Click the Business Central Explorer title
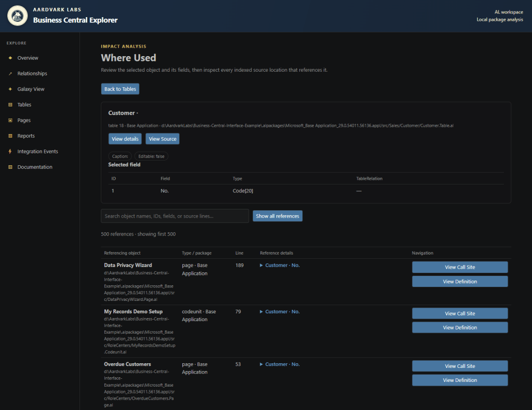 click(x=75, y=20)
